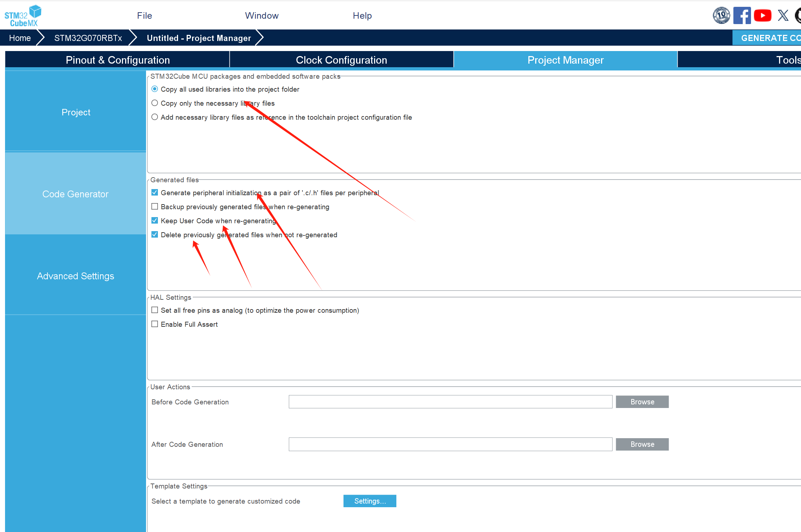Switch to Pinout & Configuration tab

(118, 60)
